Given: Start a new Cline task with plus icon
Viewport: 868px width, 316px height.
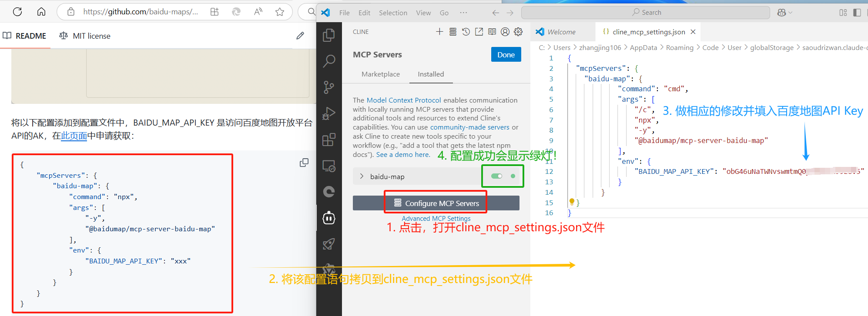Looking at the screenshot, I should point(439,31).
